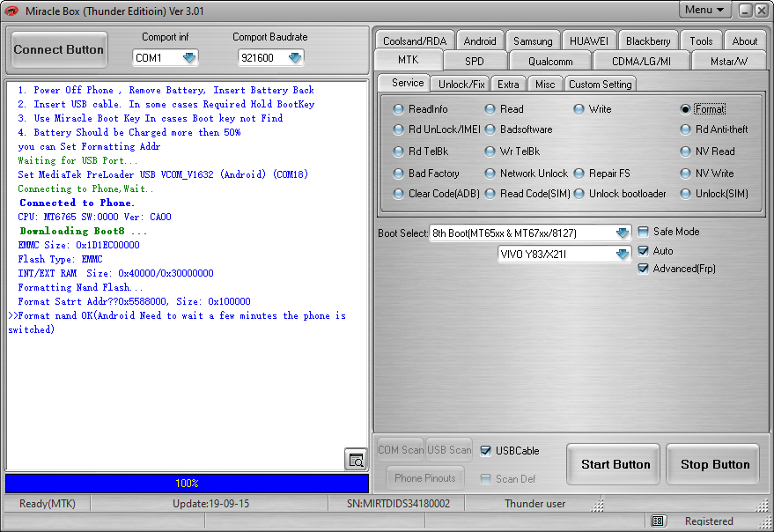774x532 pixels.
Task: Open the Comport inf COM1 dropdown
Action: tap(189, 58)
